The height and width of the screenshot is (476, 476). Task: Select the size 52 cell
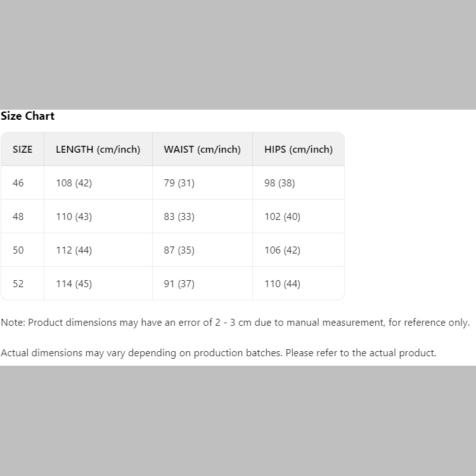tap(18, 284)
